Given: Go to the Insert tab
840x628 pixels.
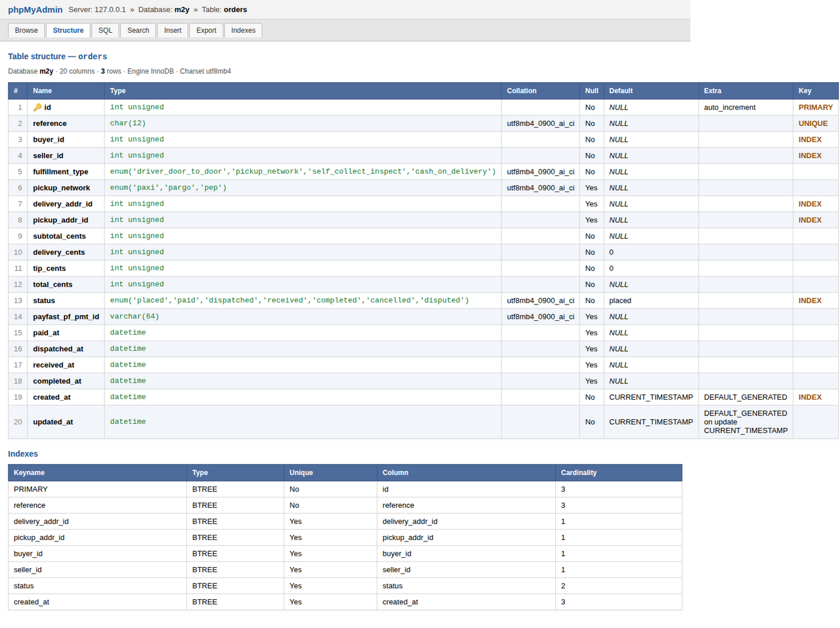Looking at the screenshot, I should (x=173, y=31).
